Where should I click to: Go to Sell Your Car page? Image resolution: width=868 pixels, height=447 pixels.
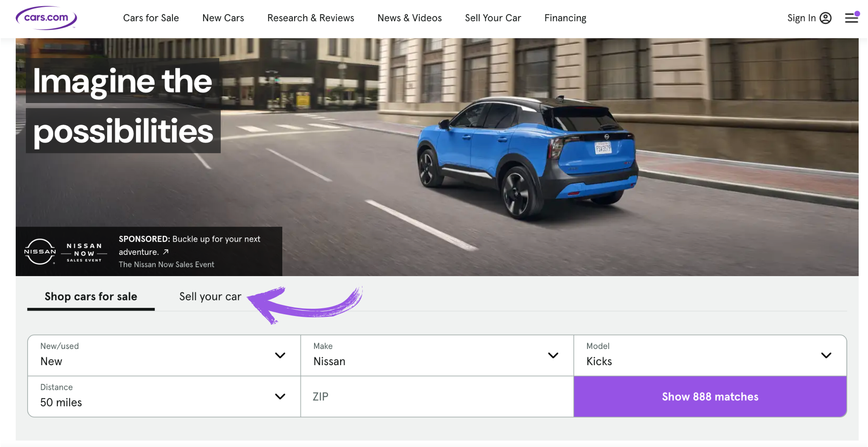pos(493,18)
